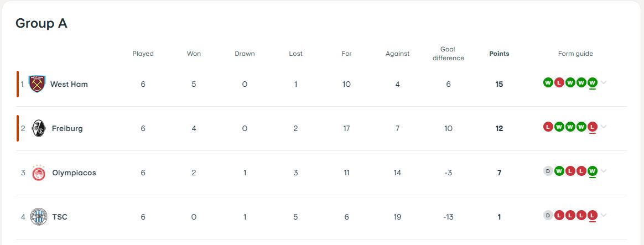
Task: Click Freiburg's latest underlined L form badge
Action: coord(592,127)
